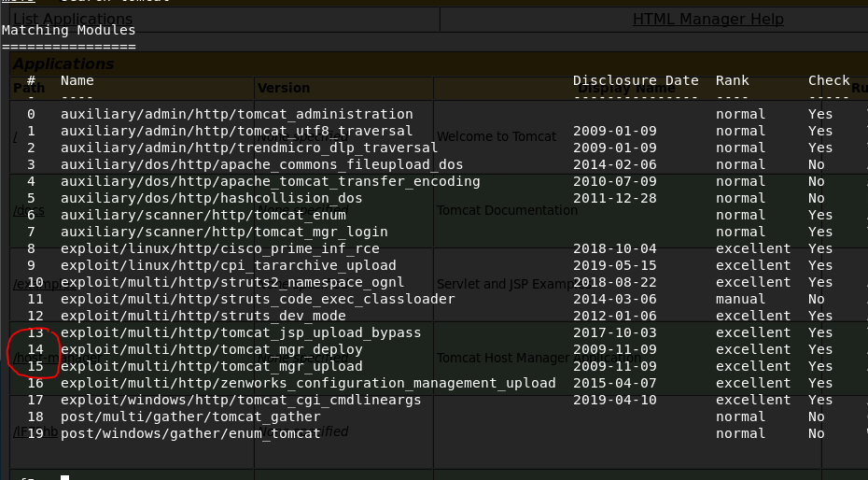The image size is (868, 480).
Task: Click Welcome to Tomcat display name
Action: tap(497, 136)
